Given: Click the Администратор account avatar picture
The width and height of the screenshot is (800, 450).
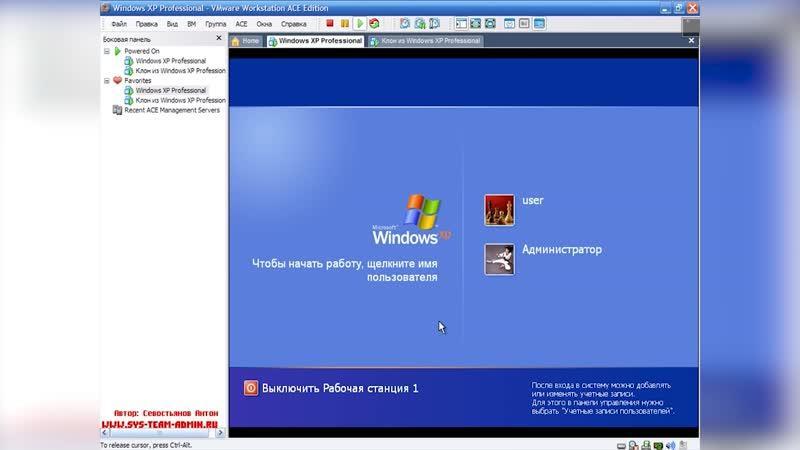Looking at the screenshot, I should click(499, 258).
